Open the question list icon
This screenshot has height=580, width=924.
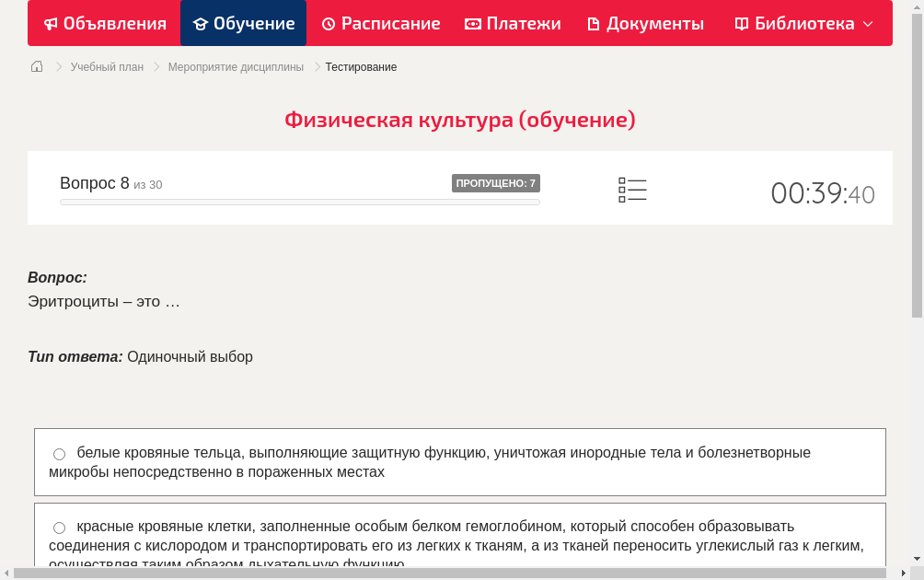coord(632,190)
